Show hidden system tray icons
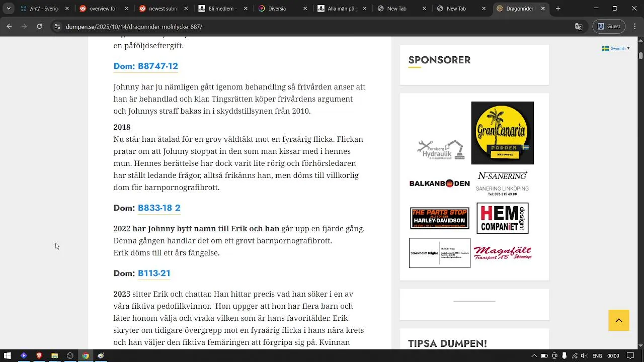Viewport: 644px width, 362px height. pyautogui.click(x=533, y=356)
